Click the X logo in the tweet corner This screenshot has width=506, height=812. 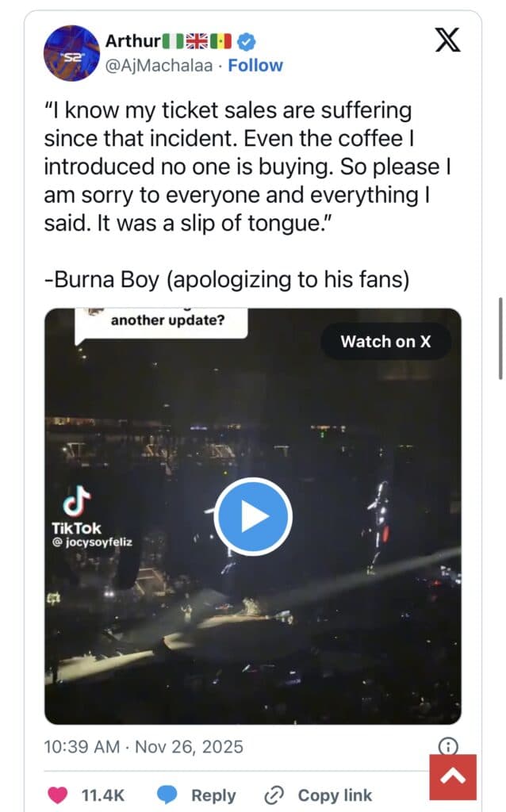click(x=448, y=40)
